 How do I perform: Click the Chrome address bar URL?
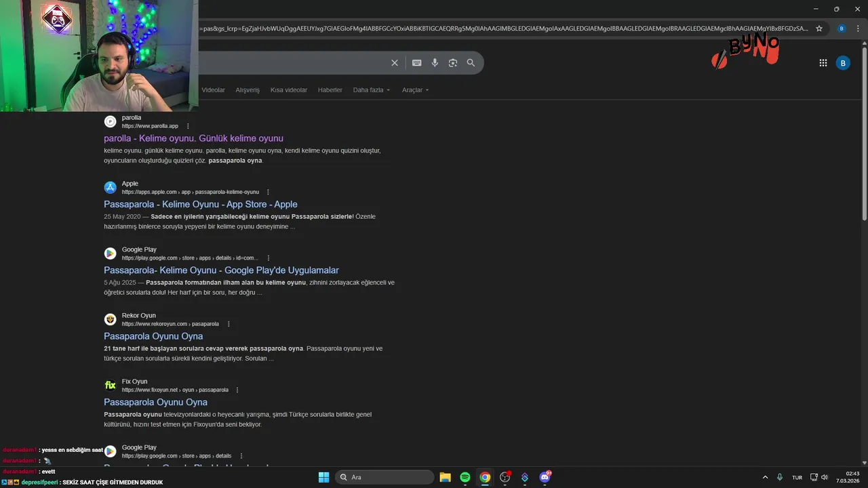503,28
